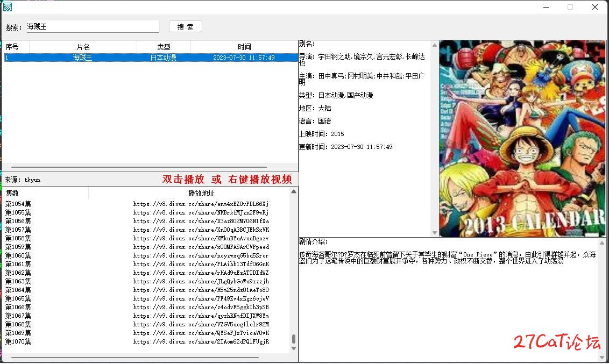The height and width of the screenshot is (364, 609).
Task: Click the episode list scroll-up arrow
Action: tap(294, 192)
